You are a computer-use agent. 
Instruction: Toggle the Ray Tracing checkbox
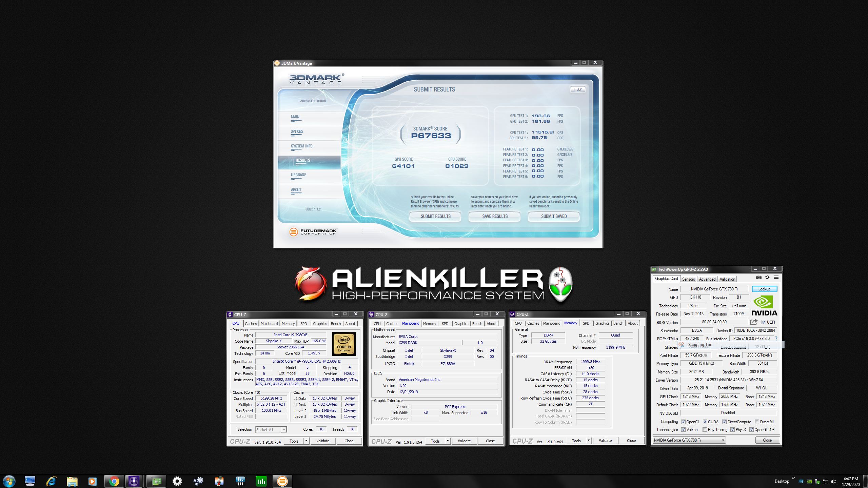click(x=705, y=430)
